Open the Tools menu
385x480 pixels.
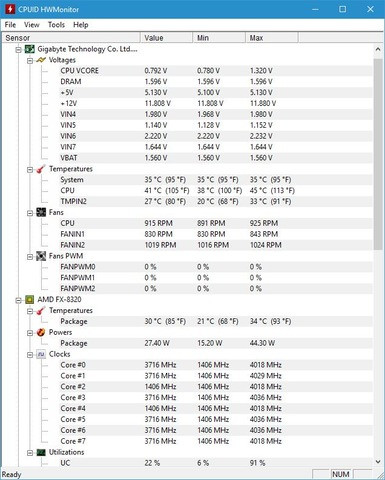pos(56,25)
